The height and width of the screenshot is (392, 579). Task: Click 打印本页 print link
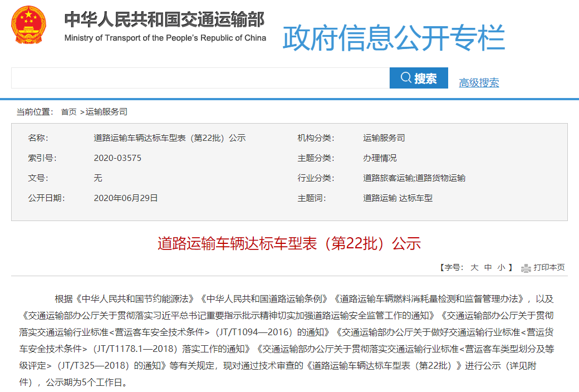[549, 267]
